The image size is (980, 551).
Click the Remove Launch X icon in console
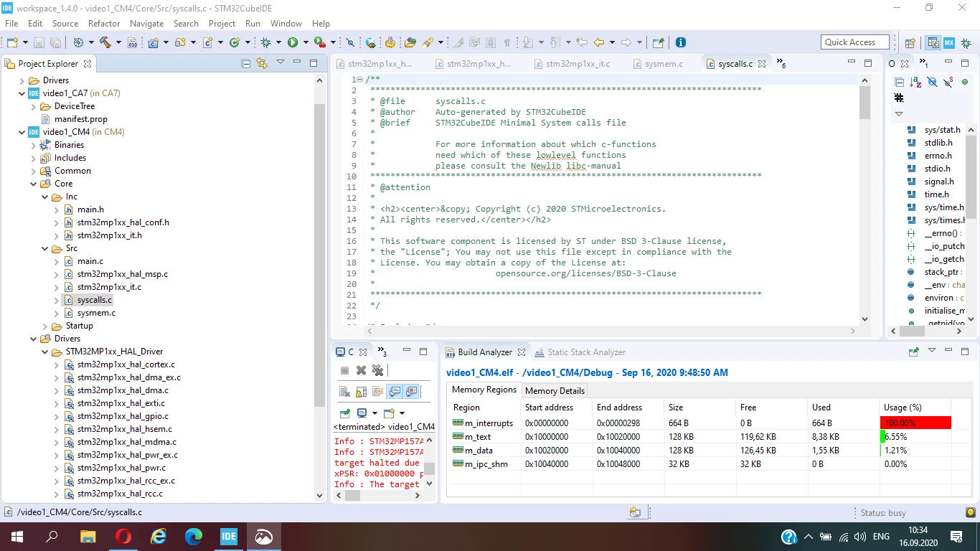[361, 370]
